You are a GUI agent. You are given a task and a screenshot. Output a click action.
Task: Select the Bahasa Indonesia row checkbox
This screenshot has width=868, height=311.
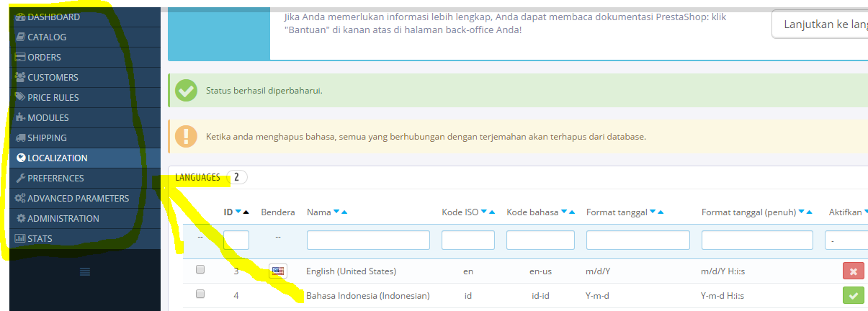pos(200,294)
